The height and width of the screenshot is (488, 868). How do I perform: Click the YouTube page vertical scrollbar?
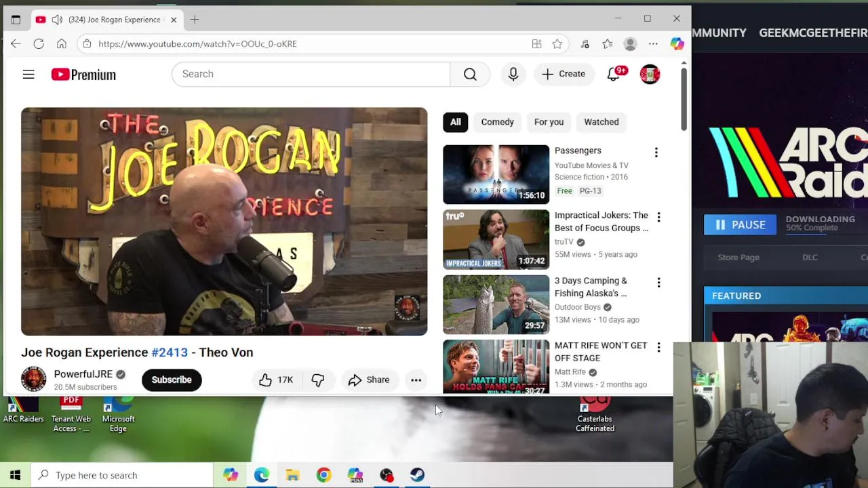tap(684, 99)
